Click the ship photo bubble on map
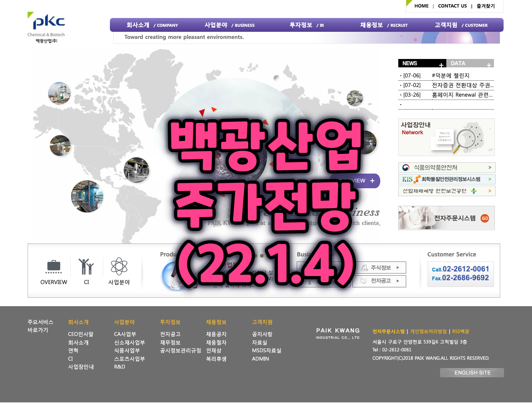Image resolution: width=532 pixels, height=407 pixels. coord(59,93)
